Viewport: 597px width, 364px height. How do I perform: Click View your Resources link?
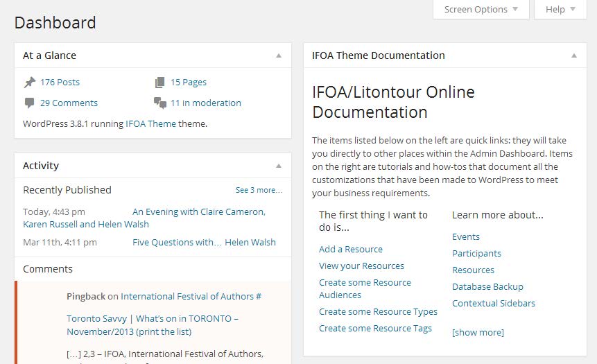coord(361,266)
